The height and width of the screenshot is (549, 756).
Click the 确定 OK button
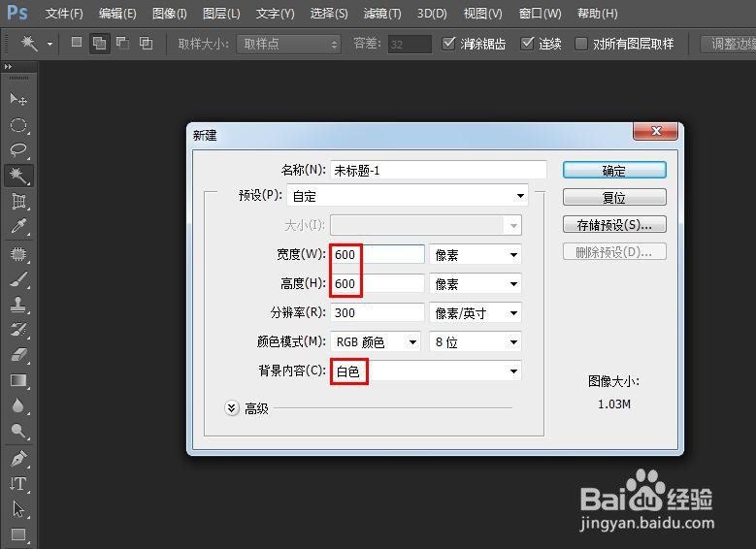[x=614, y=170]
